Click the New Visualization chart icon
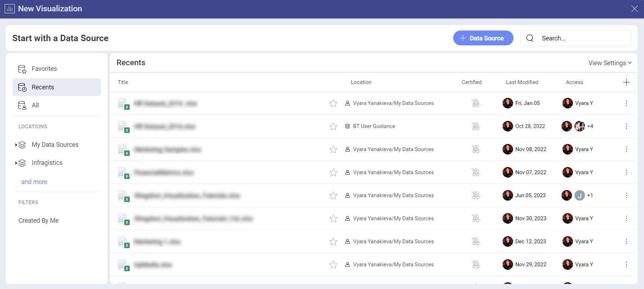The width and height of the screenshot is (644, 289). (x=10, y=9)
